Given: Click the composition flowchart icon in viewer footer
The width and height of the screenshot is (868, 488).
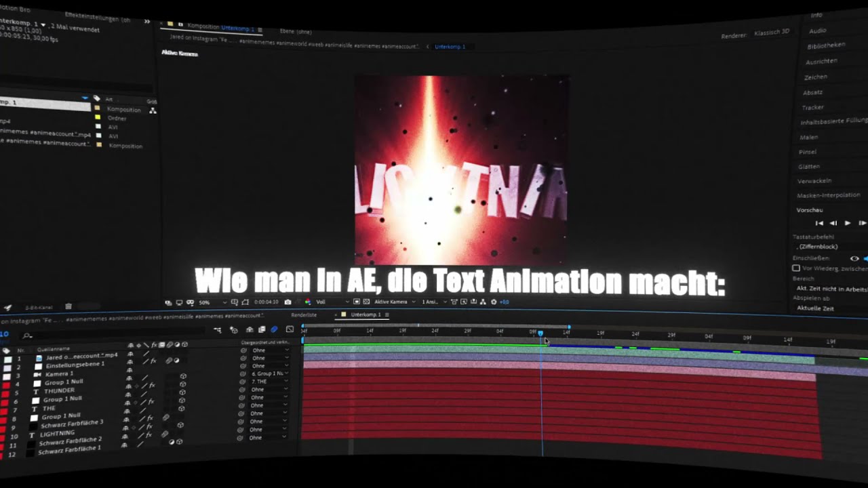Looking at the screenshot, I should [x=483, y=302].
